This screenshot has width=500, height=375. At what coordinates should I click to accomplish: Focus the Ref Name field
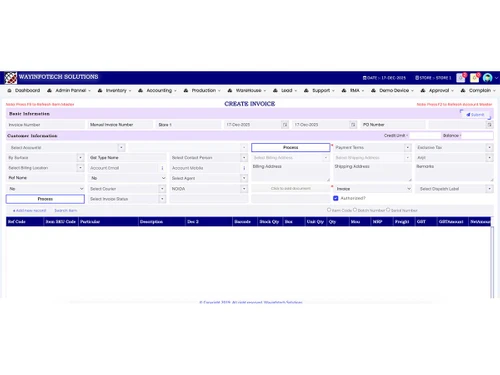pyautogui.click(x=45, y=178)
